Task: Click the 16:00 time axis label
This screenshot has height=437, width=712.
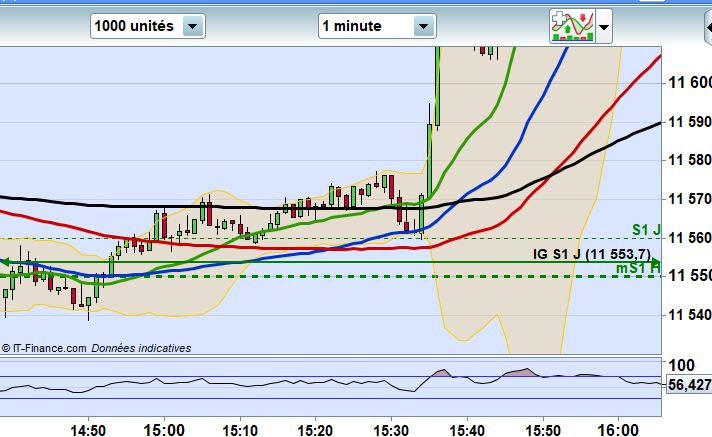Action: pos(618,430)
